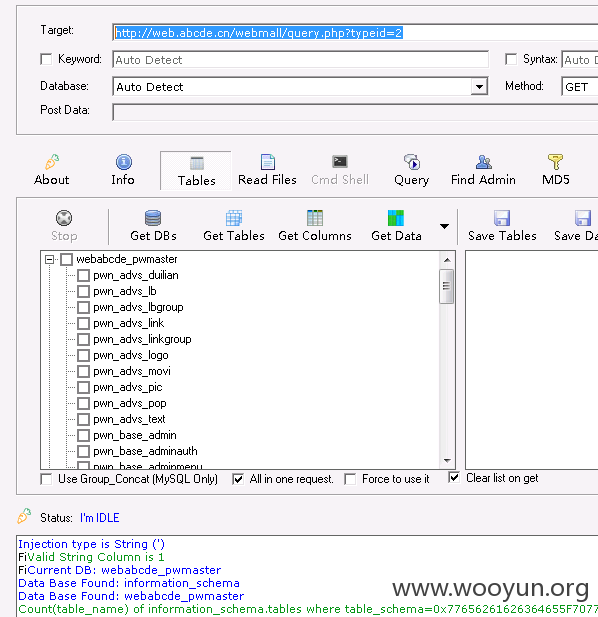Click the table list scroll up arrow
The width and height of the screenshot is (598, 617).
pyautogui.click(x=447, y=260)
